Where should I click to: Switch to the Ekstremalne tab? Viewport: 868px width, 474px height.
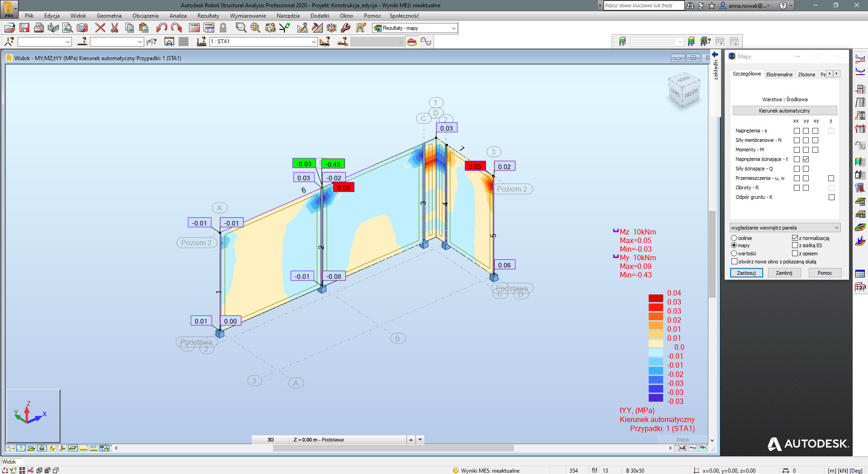click(779, 75)
